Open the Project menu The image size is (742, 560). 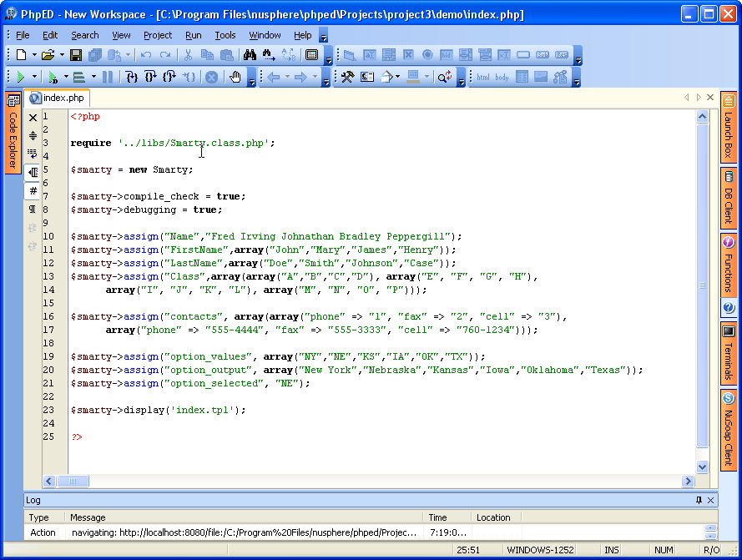click(x=156, y=35)
